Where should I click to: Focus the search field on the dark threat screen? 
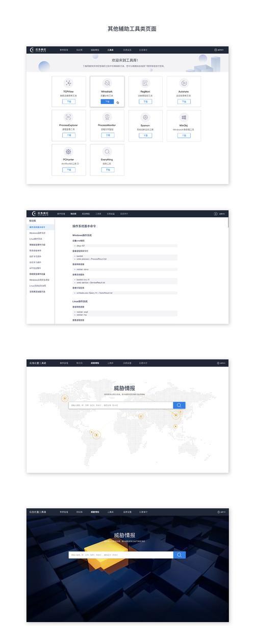click(121, 555)
